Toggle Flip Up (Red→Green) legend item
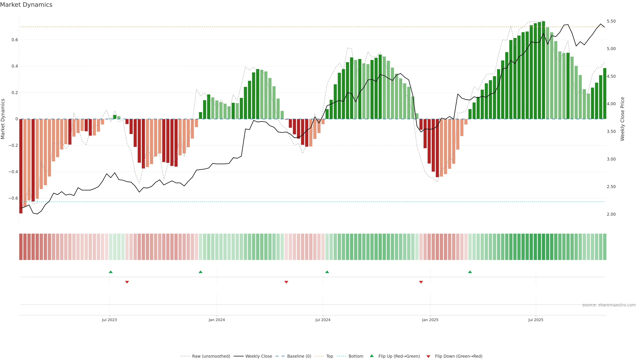This screenshot has height=362, width=644. (x=399, y=356)
